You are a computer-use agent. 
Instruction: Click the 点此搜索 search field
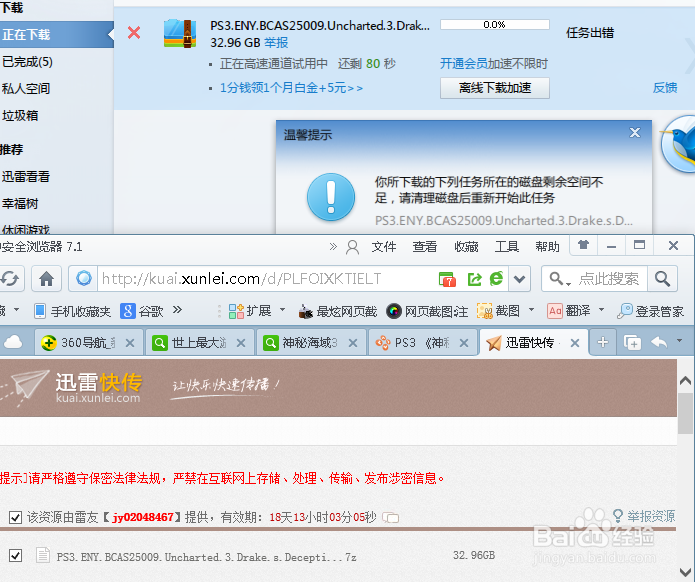coord(609,279)
